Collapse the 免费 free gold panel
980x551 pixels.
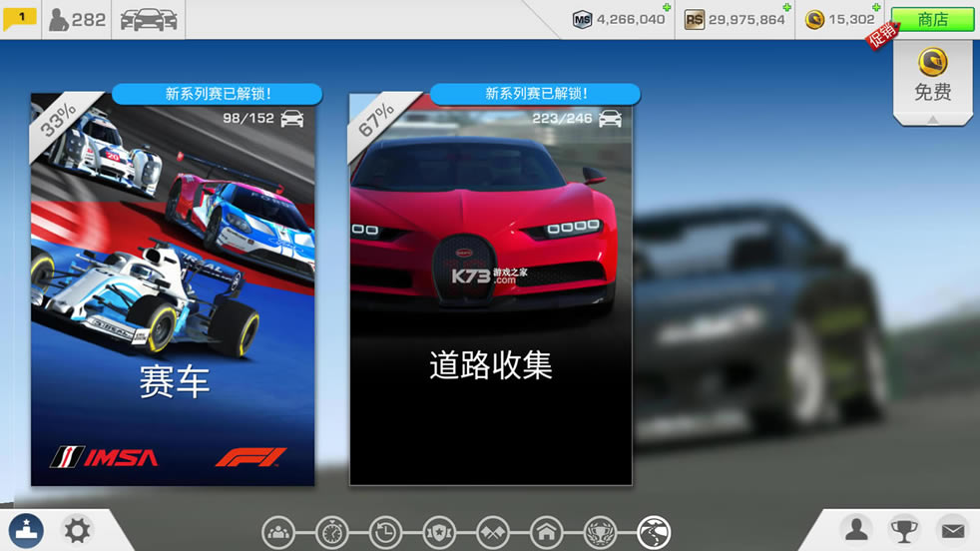(x=932, y=119)
